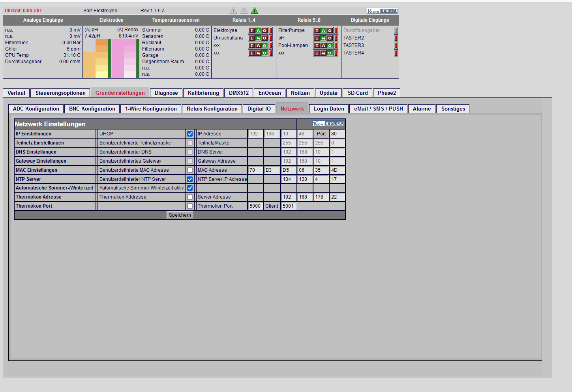572x392 pixels.
Task: Click the TASTER4 red status indicator
Action: coord(396,53)
